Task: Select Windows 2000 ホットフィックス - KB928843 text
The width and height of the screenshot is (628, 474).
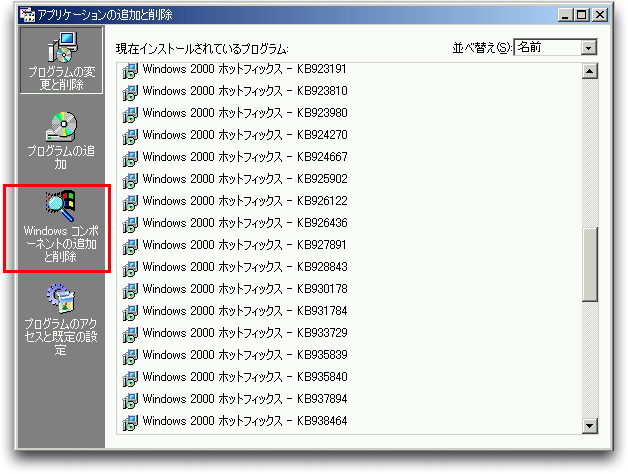Action: [245, 267]
